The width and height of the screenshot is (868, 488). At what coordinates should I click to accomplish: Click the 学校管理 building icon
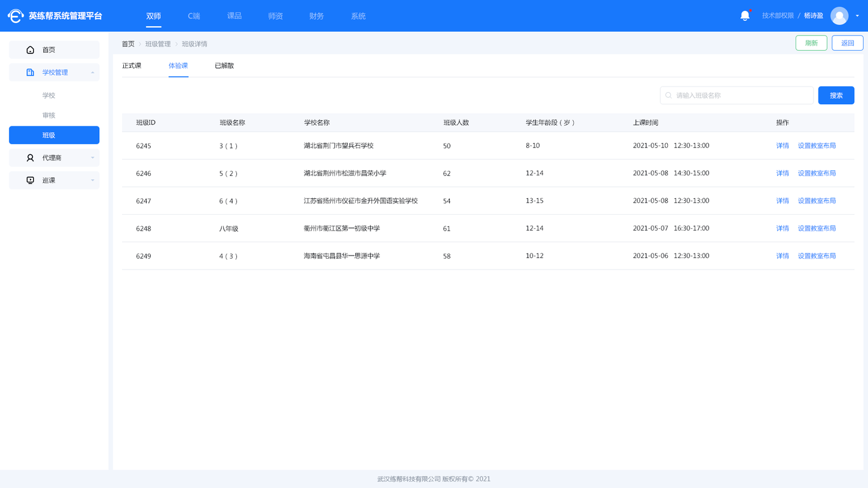pyautogui.click(x=30, y=72)
